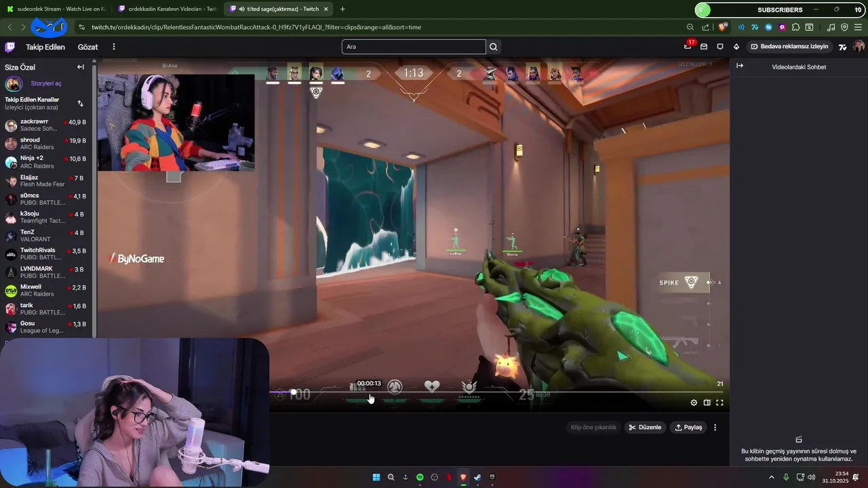The height and width of the screenshot is (488, 868).
Task: Click the search magnifier button
Action: [494, 47]
